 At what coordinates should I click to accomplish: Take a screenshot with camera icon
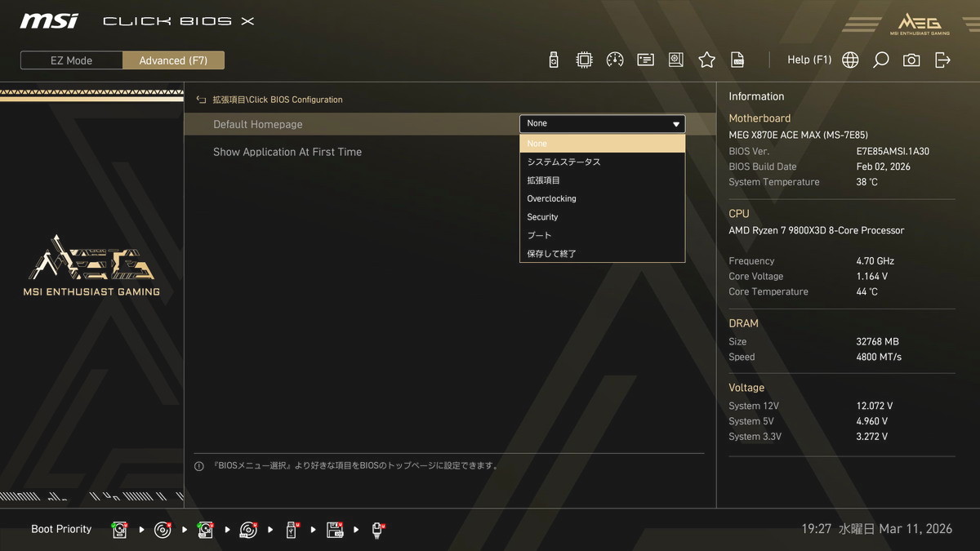pos(911,60)
